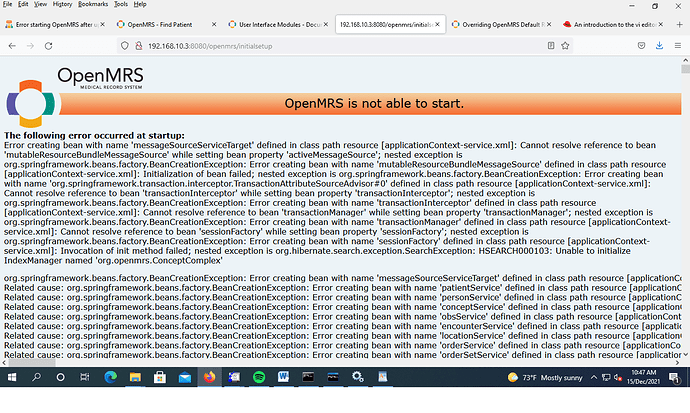The width and height of the screenshot is (690, 413).
Task: Open Microsoft Store from taskbar
Action: 160,377
